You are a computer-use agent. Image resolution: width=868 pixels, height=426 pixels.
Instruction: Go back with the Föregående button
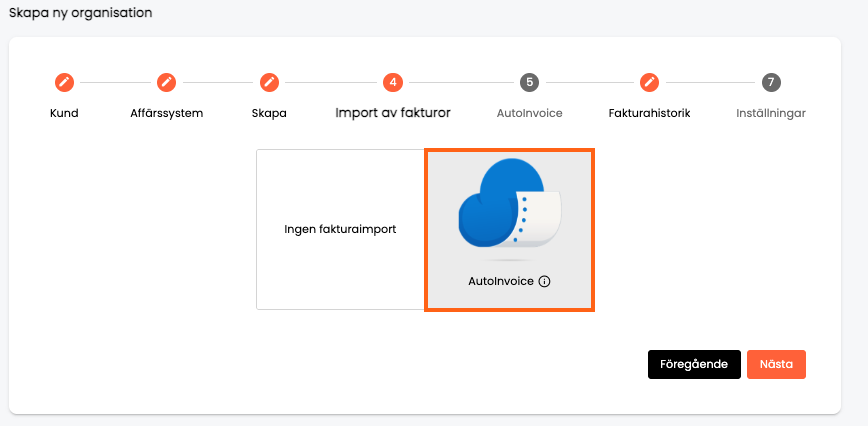click(x=694, y=365)
